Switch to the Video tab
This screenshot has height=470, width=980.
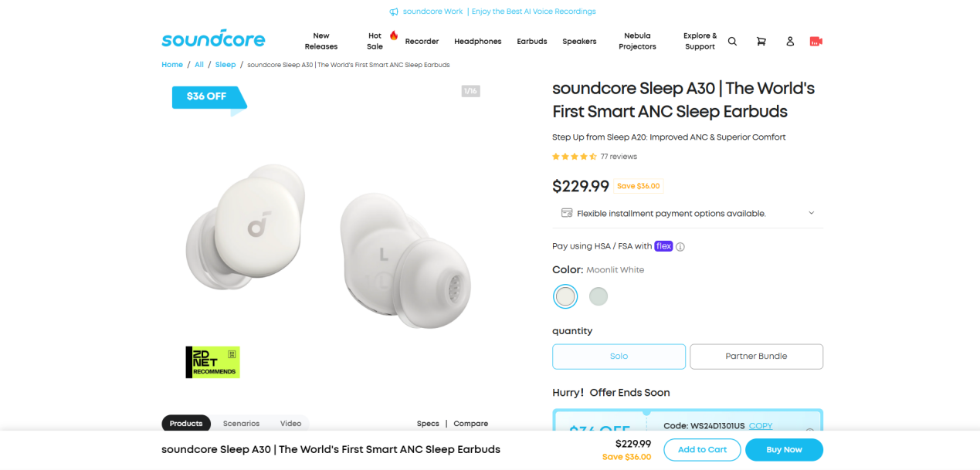pyautogui.click(x=290, y=424)
